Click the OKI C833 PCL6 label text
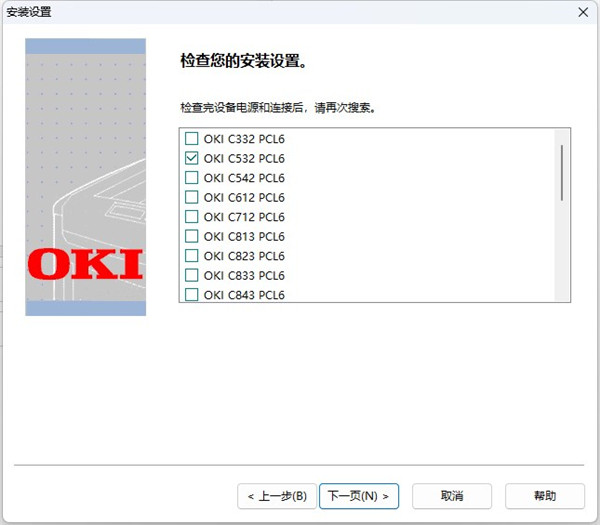Screen dimensions: 600x525 [244, 276]
